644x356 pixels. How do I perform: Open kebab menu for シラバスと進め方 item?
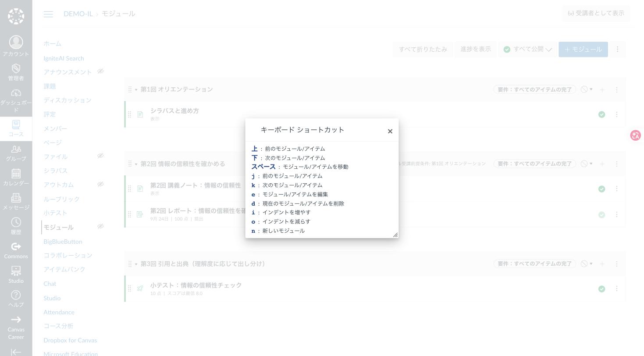point(617,114)
